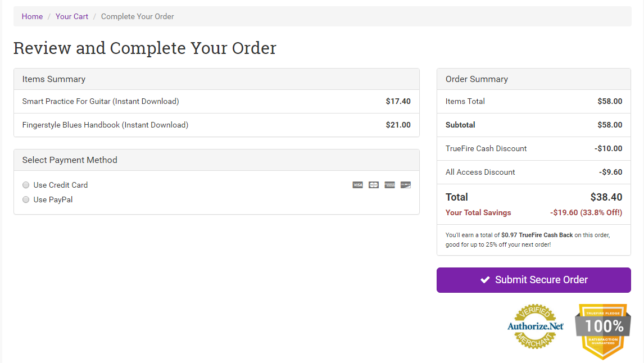
Task: Click the Use PayPal label text
Action: (53, 199)
